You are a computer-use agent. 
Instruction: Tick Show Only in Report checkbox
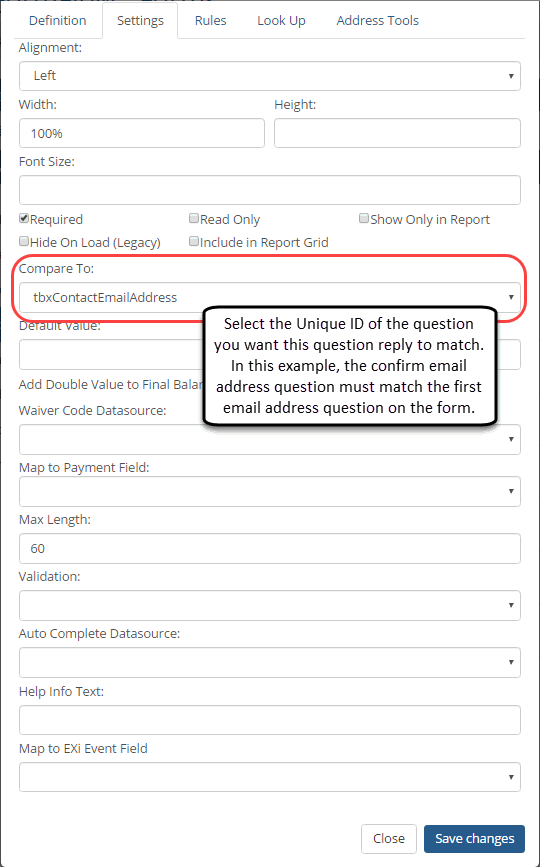364,218
